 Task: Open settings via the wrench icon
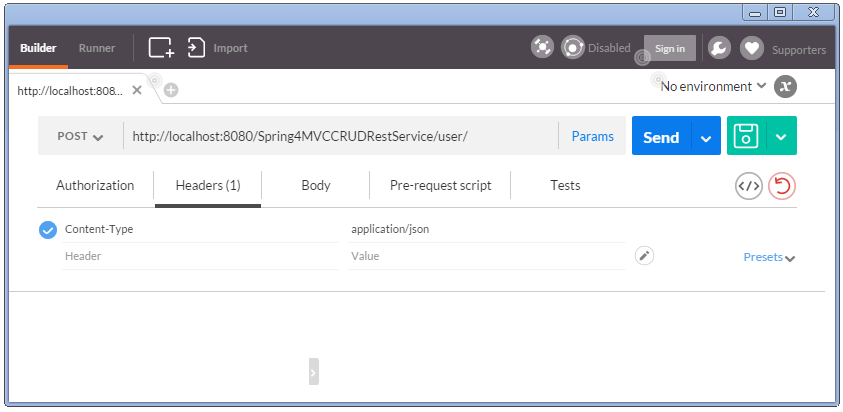[x=719, y=47]
